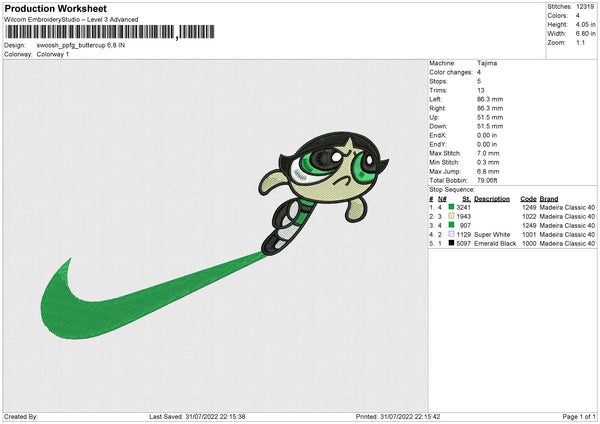Click design name 'swoosh_ppfg_buttercup 6,8 IN'
600x424 pixels.
[81, 45]
